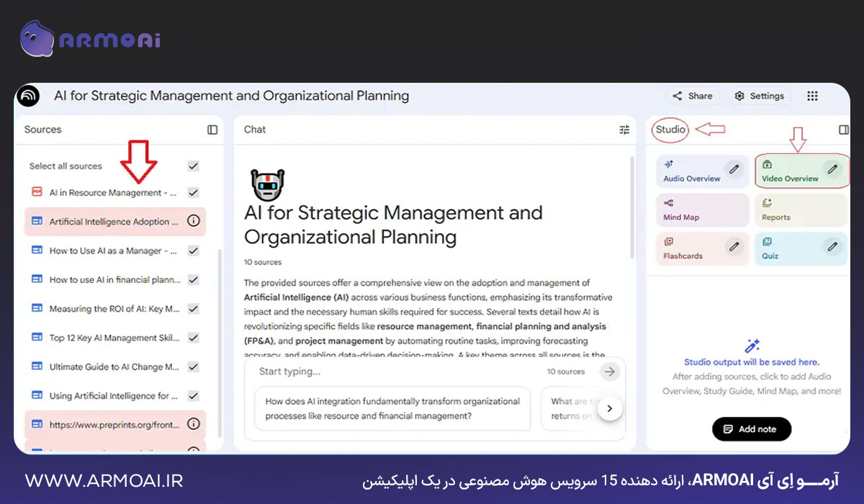Open the Mind Map studio option

[x=703, y=210]
